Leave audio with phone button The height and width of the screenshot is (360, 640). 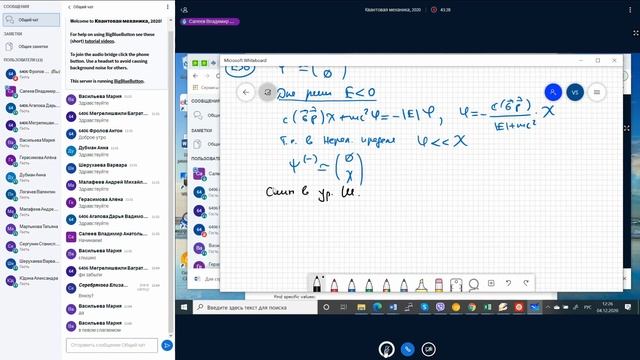coord(407,349)
